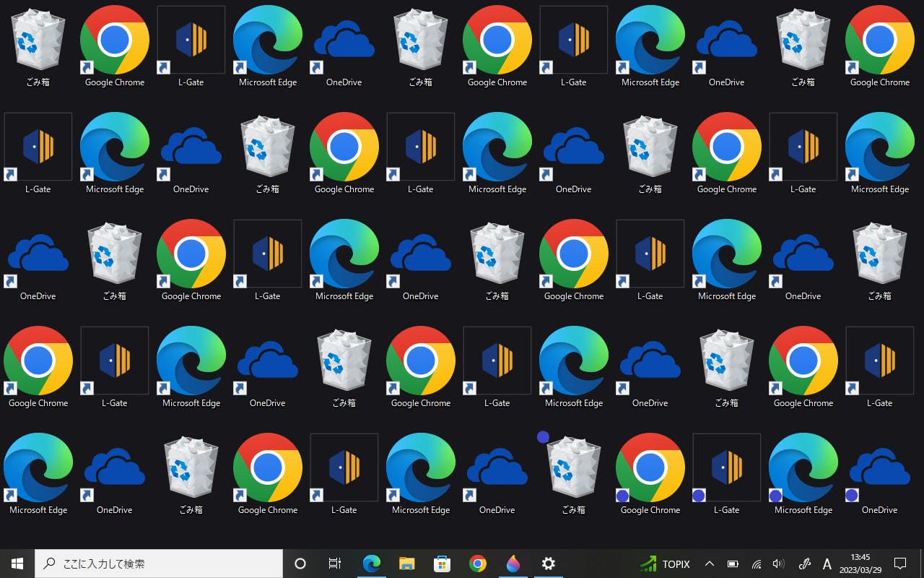Open the colorful droplet app in taskbar
This screenshot has width=924, height=578.
pyautogui.click(x=513, y=564)
